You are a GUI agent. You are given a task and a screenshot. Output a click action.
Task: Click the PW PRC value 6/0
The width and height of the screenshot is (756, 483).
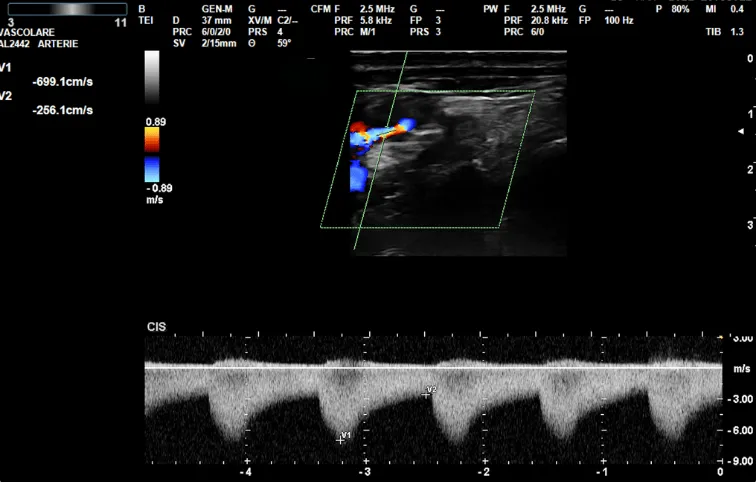pyautogui.click(x=538, y=32)
